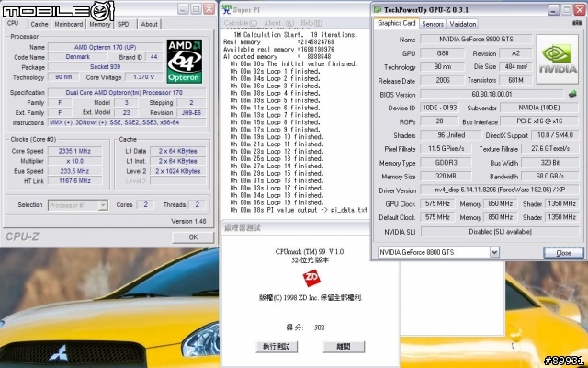The width and height of the screenshot is (588, 368).
Task: Click the Instructions field listing MMX, SSE
Action: tap(127, 122)
